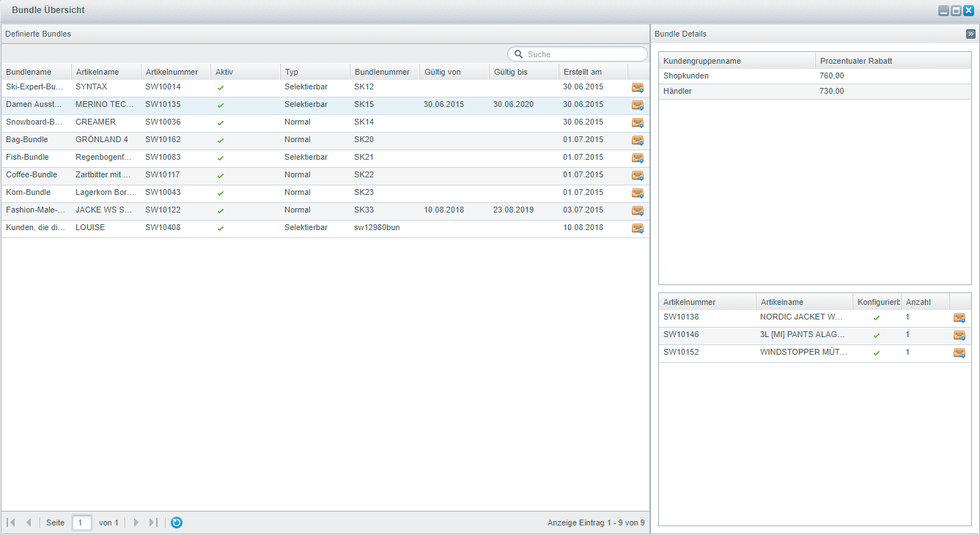Click article name LOUISE
Viewport: 980px width, 535px height.
90,227
